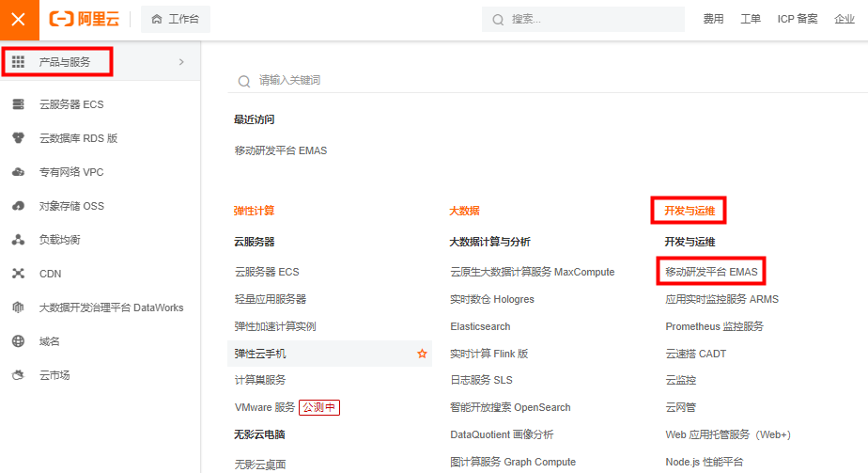Open 无影云桌面 link

point(260,465)
